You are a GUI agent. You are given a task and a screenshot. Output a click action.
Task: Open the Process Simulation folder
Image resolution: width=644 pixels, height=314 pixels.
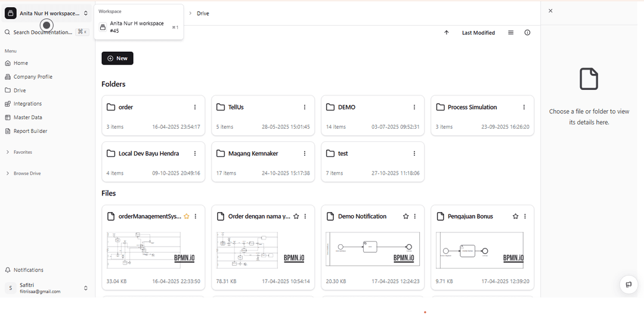click(x=482, y=116)
